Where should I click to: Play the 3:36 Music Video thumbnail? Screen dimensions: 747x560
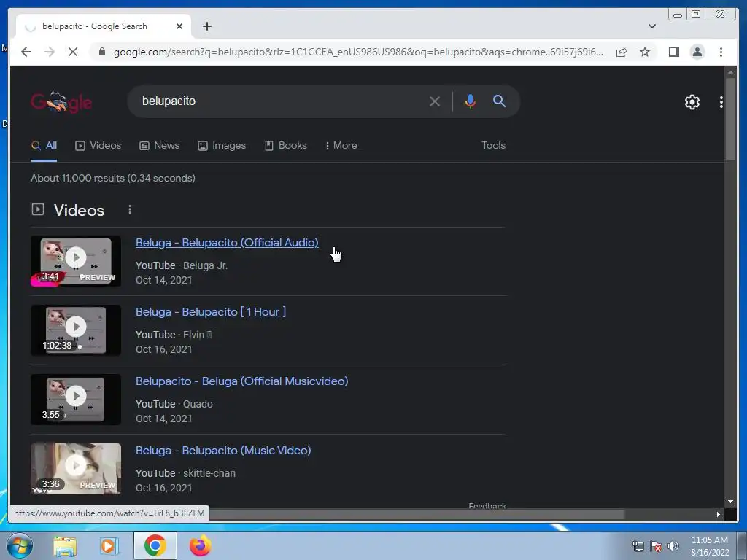coord(76,469)
